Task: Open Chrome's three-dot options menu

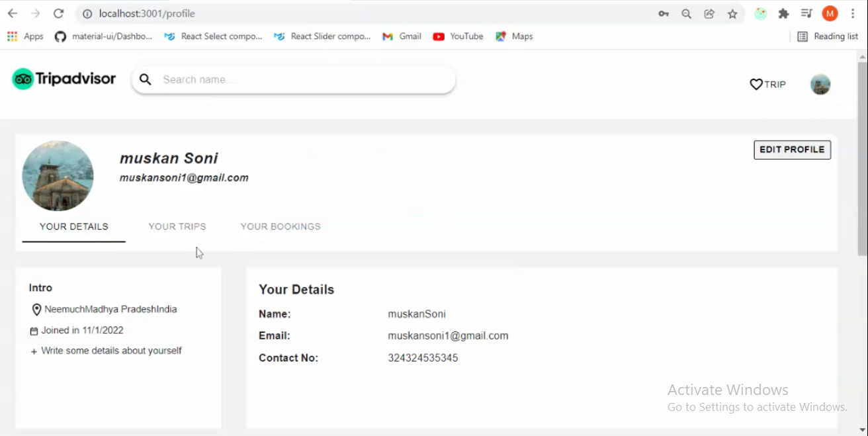Action: [x=852, y=13]
